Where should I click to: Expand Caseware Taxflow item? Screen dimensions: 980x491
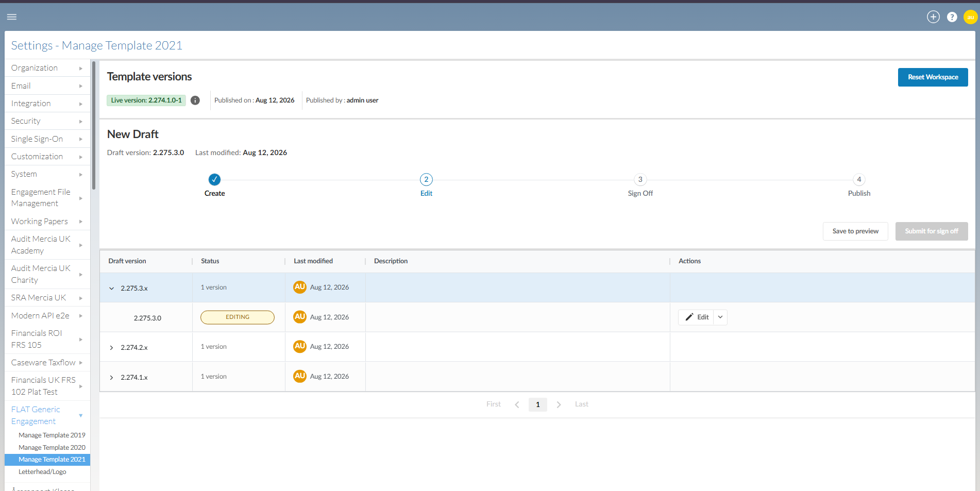click(x=47, y=363)
